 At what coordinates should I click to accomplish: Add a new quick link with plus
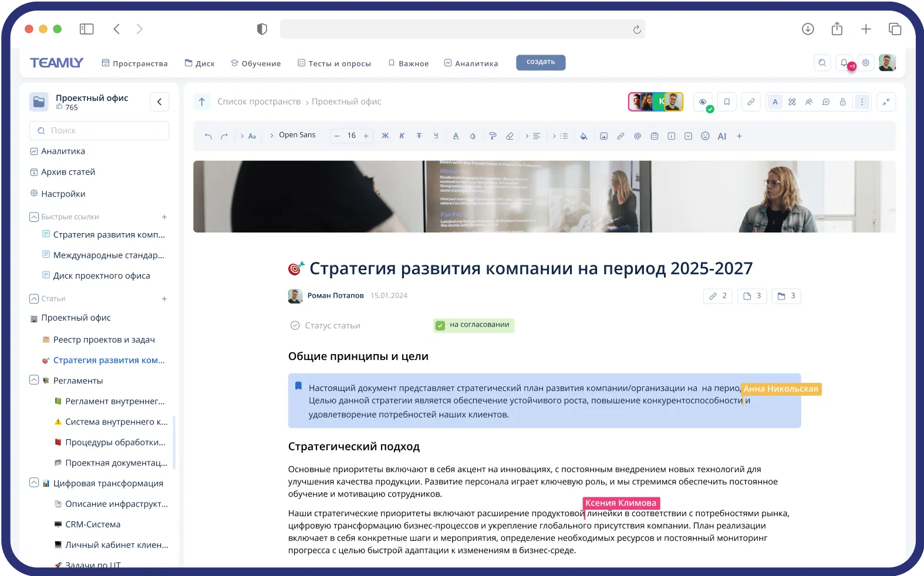click(x=164, y=217)
